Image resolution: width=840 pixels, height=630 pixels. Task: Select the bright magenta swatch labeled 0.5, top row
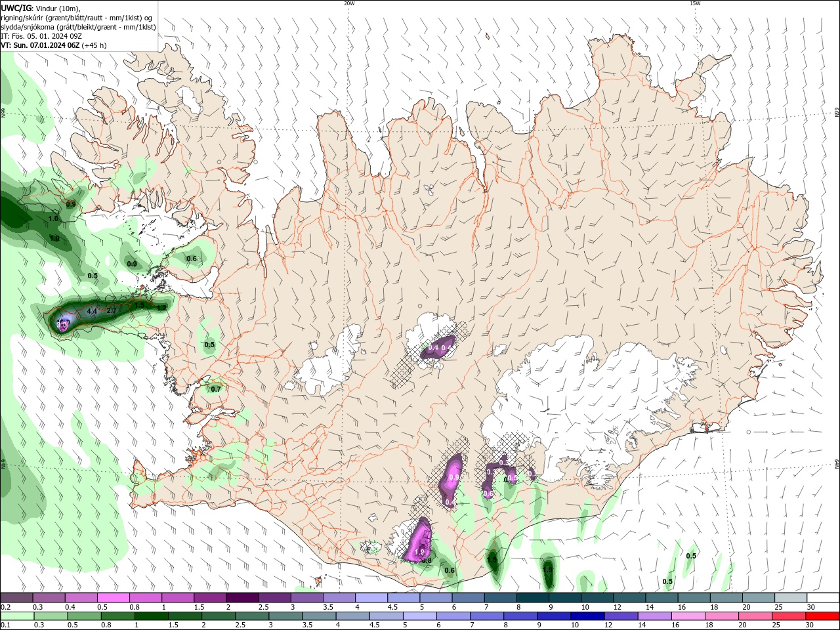click(114, 598)
